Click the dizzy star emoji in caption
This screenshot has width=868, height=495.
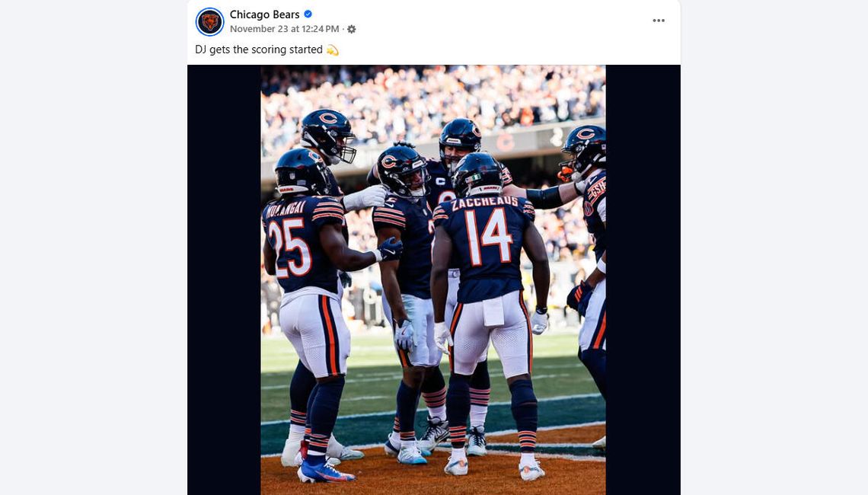(332, 49)
